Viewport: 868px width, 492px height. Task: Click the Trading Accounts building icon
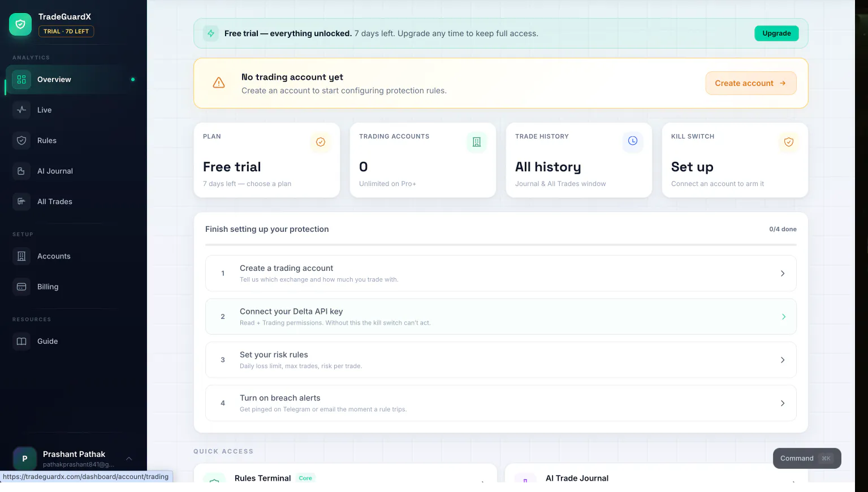click(477, 142)
